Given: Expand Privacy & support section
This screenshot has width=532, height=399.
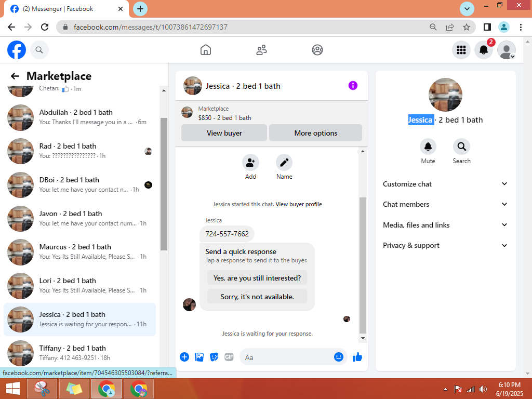Looking at the screenshot, I should coord(445,245).
